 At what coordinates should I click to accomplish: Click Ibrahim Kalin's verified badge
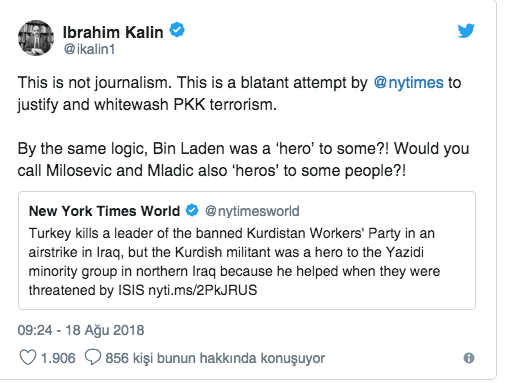coord(177,30)
